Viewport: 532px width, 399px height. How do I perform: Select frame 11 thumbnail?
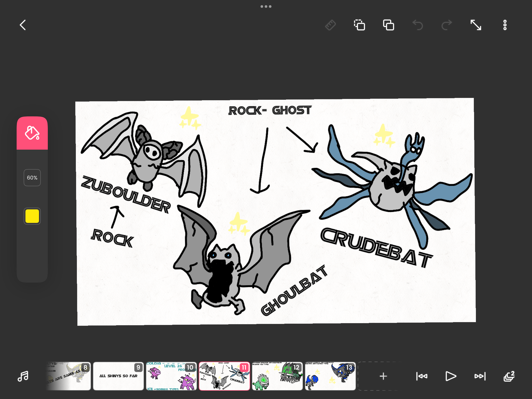(x=224, y=376)
